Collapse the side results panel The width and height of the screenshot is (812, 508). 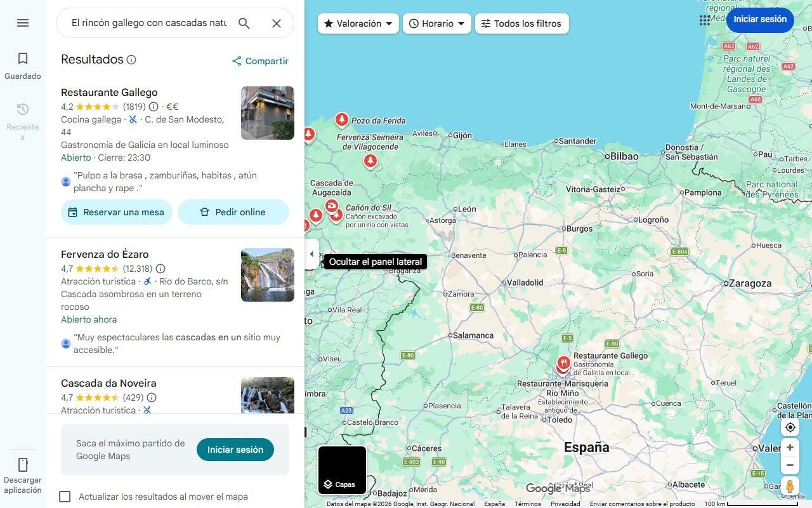(x=311, y=253)
